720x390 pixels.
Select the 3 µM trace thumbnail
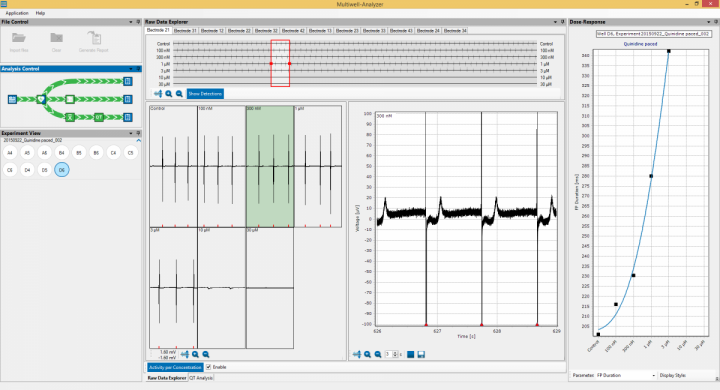(173, 288)
